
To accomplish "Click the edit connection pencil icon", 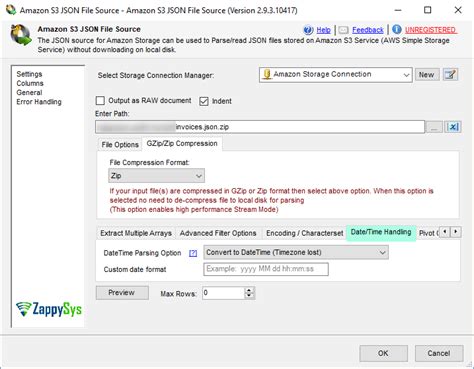I will pos(450,74).
